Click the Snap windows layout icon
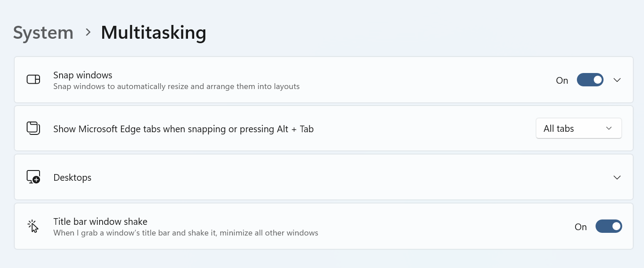The width and height of the screenshot is (644, 268). click(x=33, y=79)
